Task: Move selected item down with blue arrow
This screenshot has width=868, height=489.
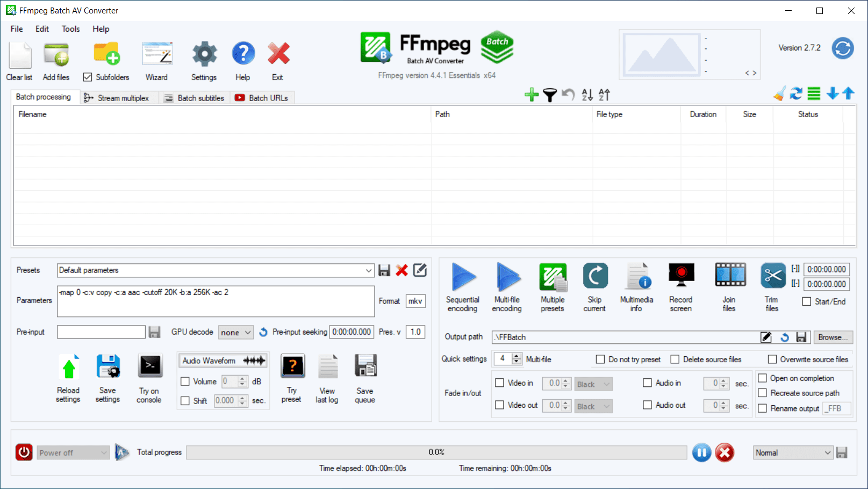Action: [x=833, y=94]
